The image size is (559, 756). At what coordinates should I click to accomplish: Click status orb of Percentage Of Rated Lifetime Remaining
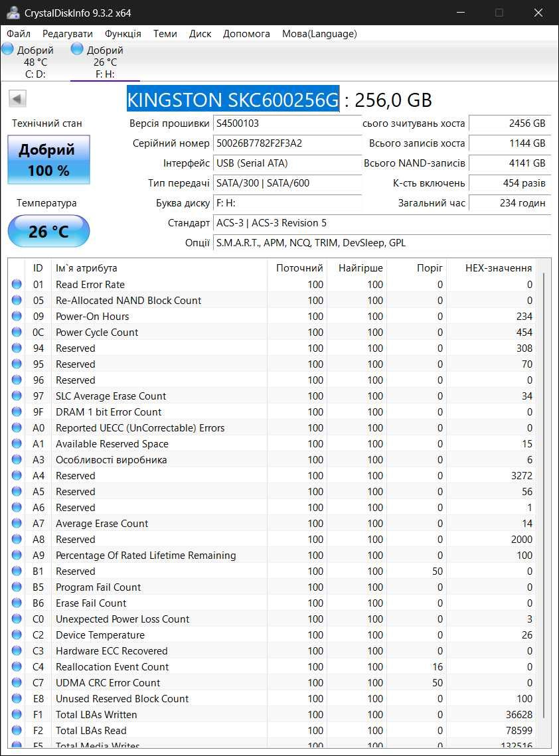point(17,554)
